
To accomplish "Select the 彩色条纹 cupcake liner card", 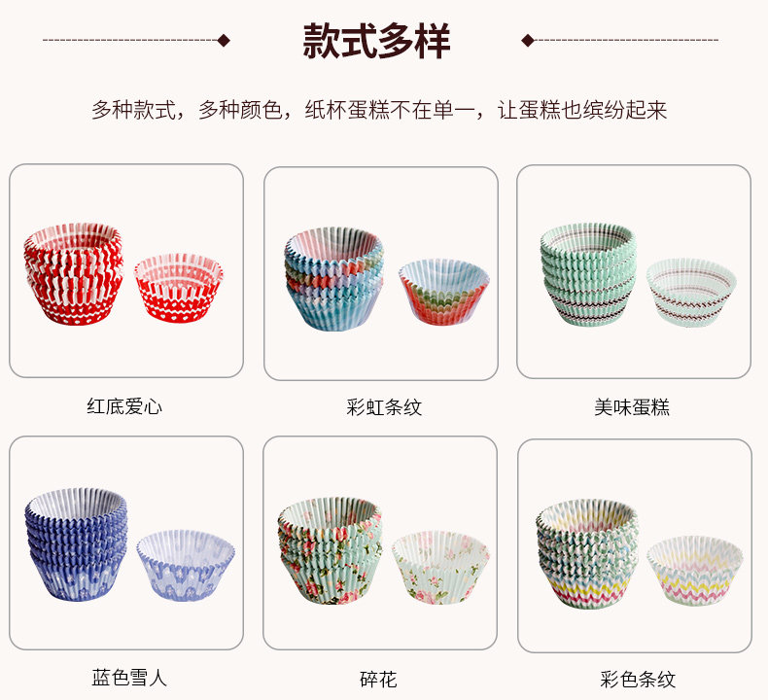I will pyautogui.click(x=635, y=545).
